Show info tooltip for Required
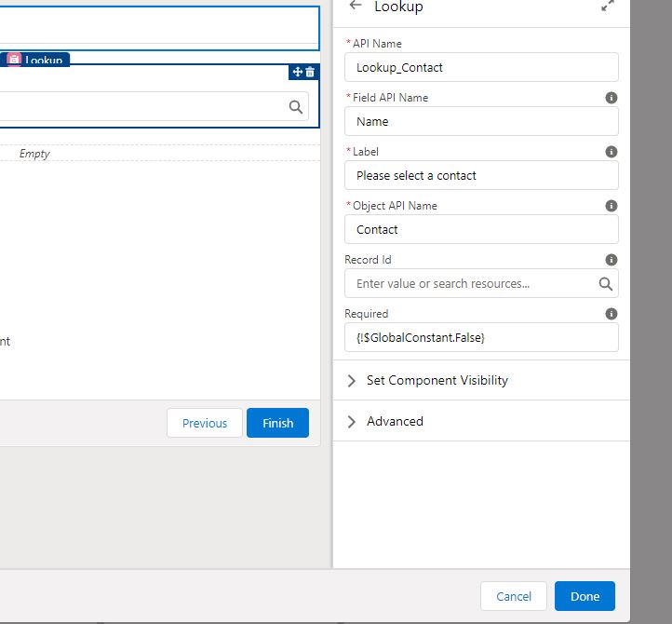Viewport: 672px width, 624px height. (x=612, y=314)
